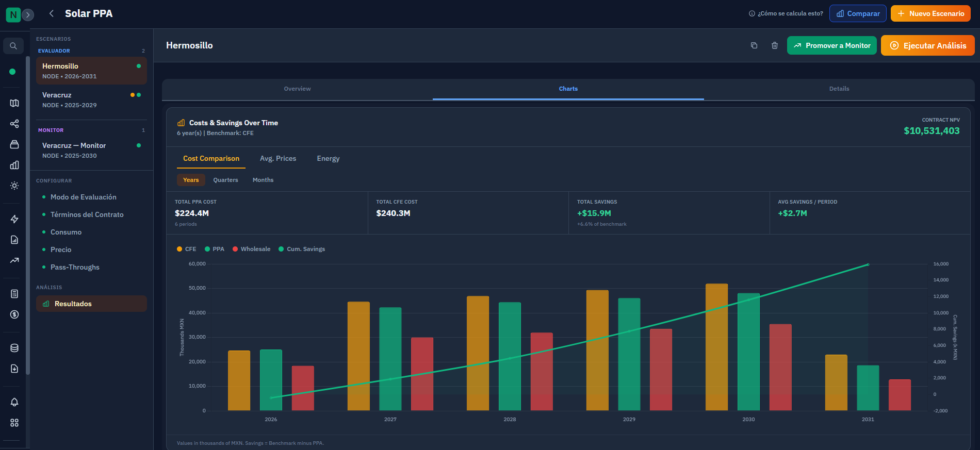Screen dimensions: 980x450
Task: Click the Total Savings +$15.9M value
Action: [x=594, y=213]
